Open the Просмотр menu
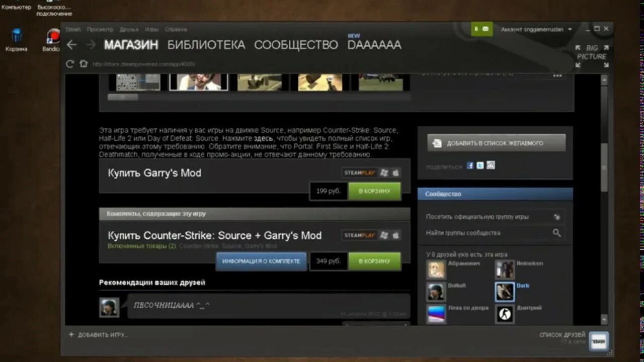 100,29
